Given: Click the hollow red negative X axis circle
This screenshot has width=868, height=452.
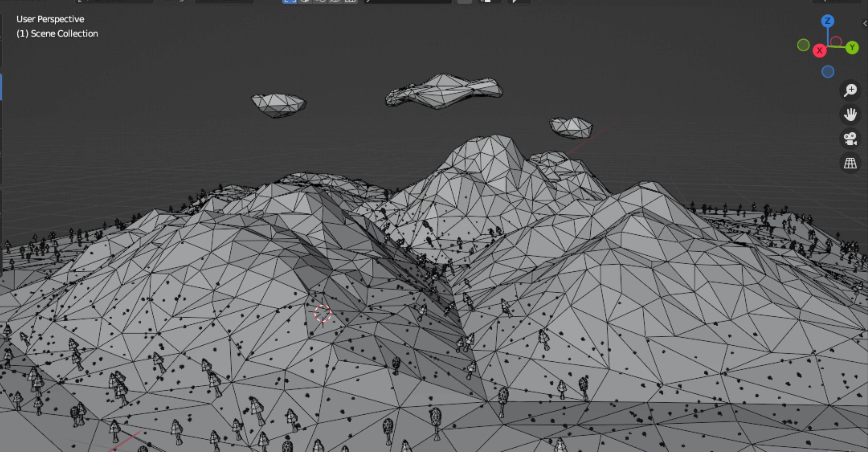Looking at the screenshot, I should pyautogui.click(x=836, y=42).
